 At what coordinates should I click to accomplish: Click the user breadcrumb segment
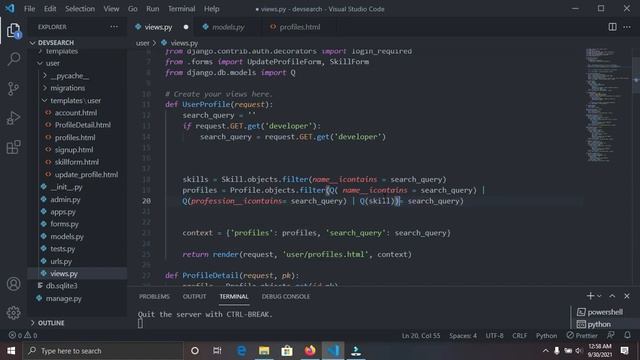[x=142, y=43]
